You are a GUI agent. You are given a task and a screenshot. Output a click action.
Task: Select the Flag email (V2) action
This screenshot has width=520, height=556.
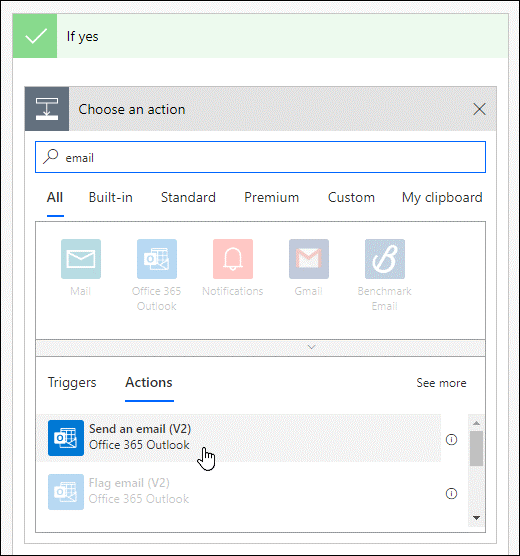239,492
